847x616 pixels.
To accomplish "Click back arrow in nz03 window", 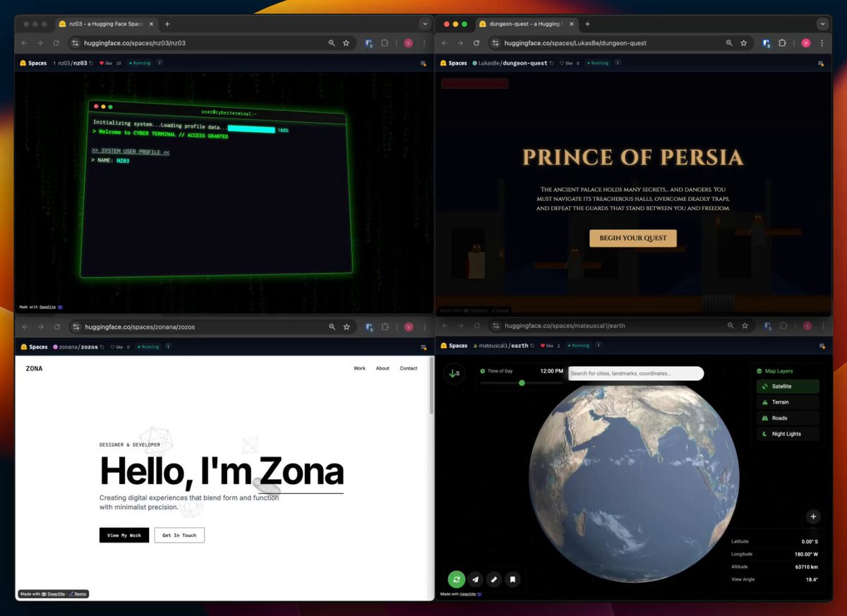I will pos(25,43).
